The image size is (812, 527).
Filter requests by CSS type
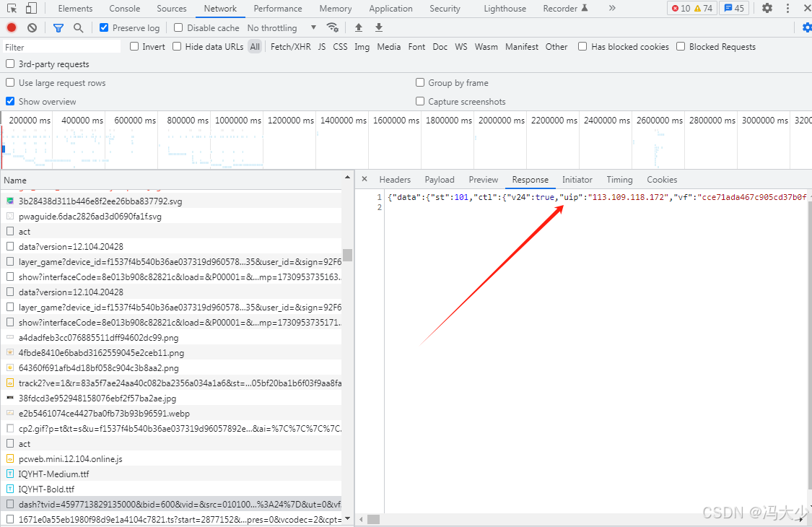tap(340, 47)
